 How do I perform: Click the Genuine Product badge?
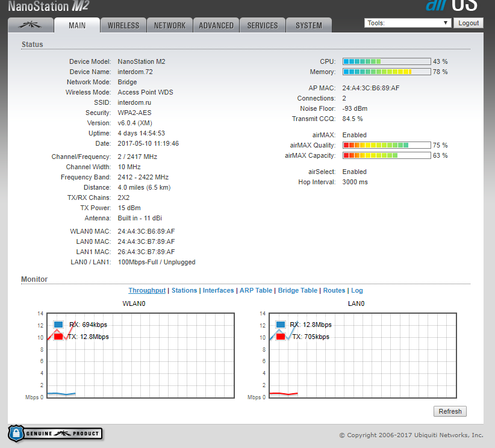[x=55, y=433]
